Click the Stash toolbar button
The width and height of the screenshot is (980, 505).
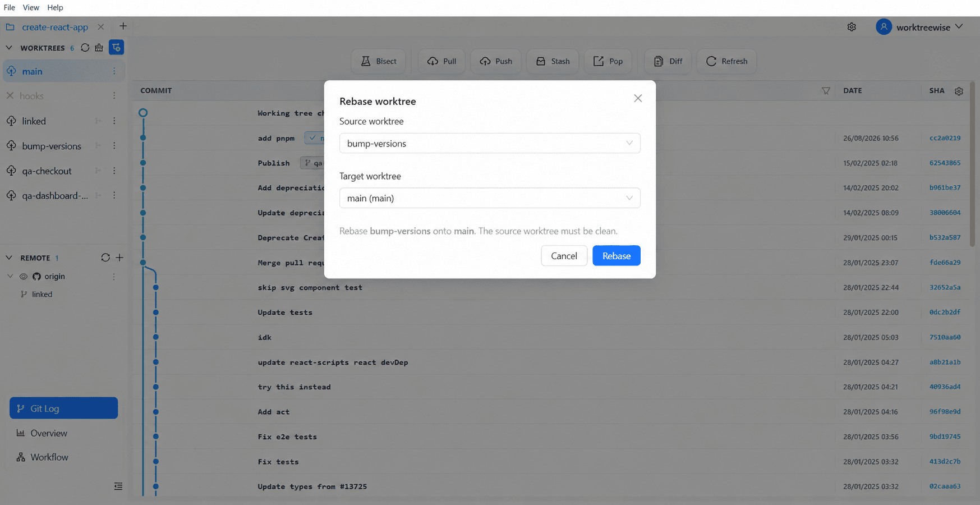553,61
